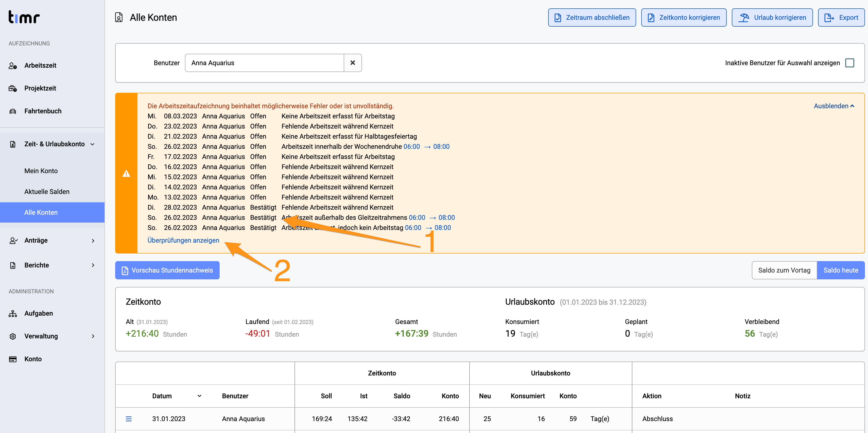
Task: Click the 28.02.2023 Bestätigt warning
Action: click(x=271, y=207)
